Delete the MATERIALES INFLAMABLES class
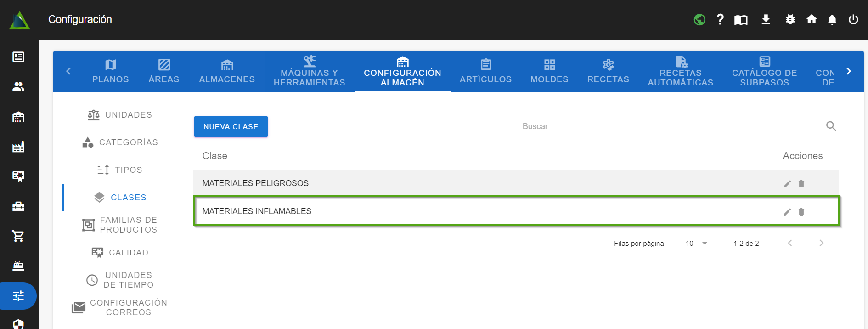868x329 pixels. 801,212
